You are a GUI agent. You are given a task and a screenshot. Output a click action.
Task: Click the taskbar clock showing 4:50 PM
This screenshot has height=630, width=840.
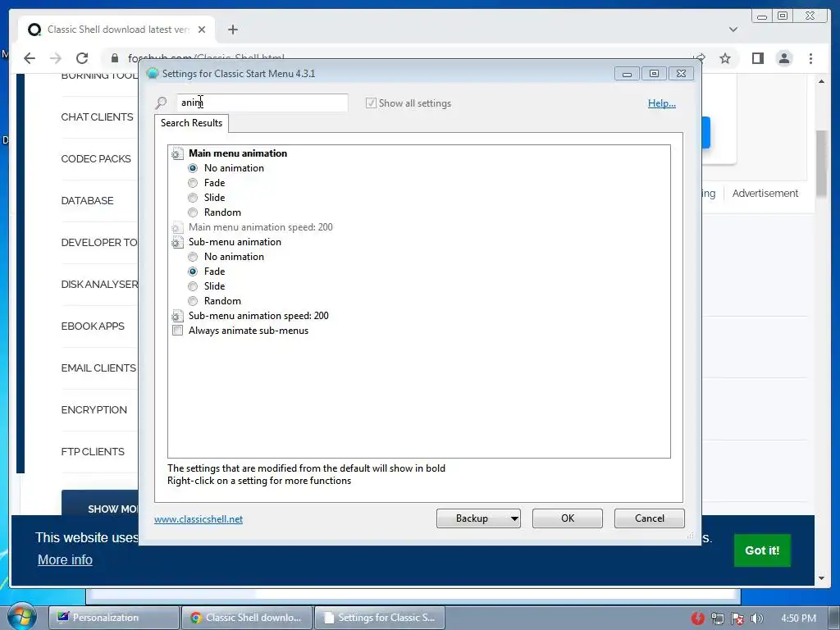pos(798,619)
